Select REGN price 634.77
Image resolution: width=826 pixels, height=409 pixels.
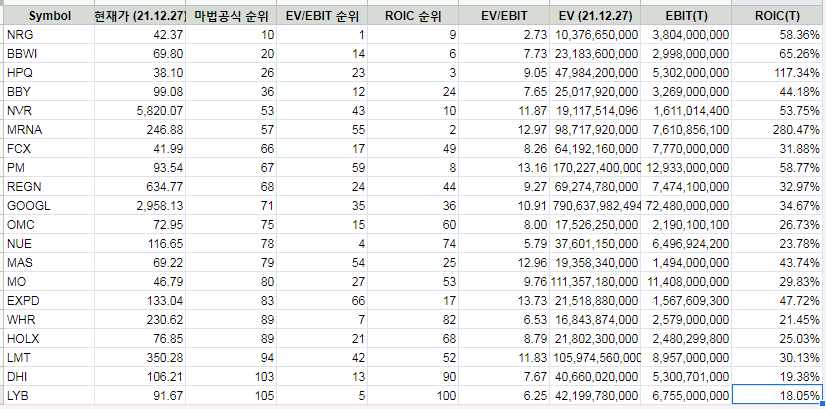pyautogui.click(x=140, y=187)
